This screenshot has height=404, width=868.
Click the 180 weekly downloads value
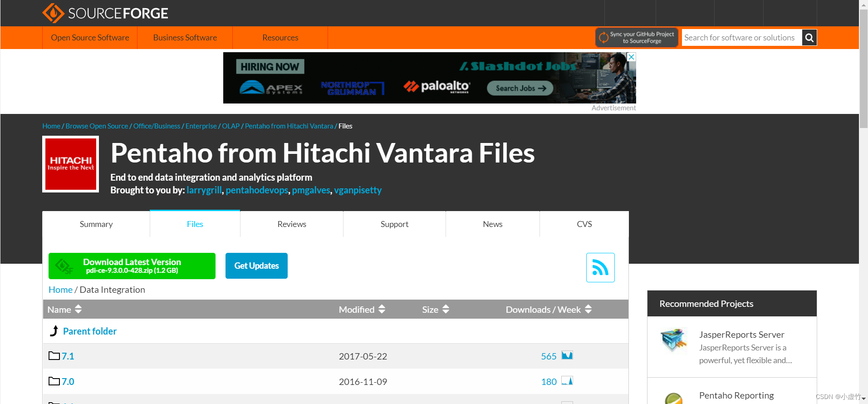coord(549,382)
